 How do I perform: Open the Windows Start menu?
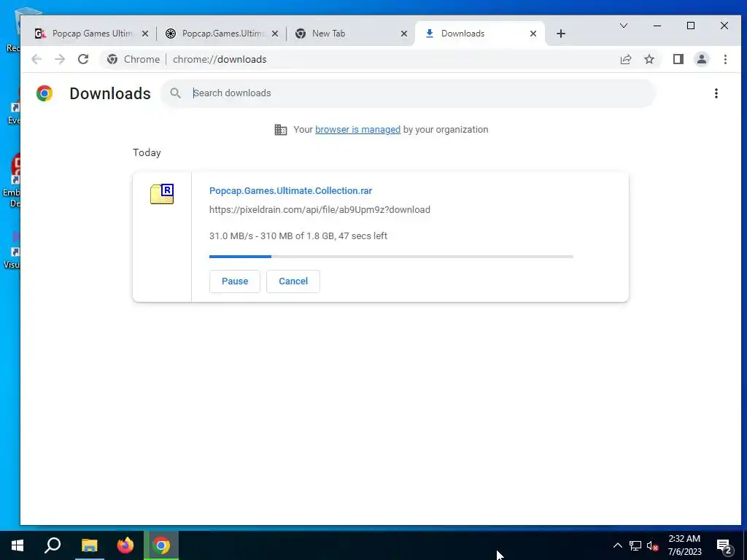[x=18, y=545]
